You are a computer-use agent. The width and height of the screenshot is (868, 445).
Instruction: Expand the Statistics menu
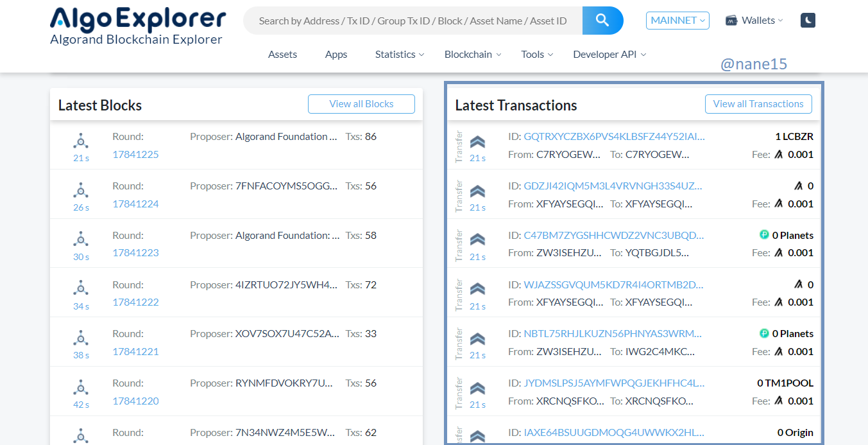click(400, 55)
